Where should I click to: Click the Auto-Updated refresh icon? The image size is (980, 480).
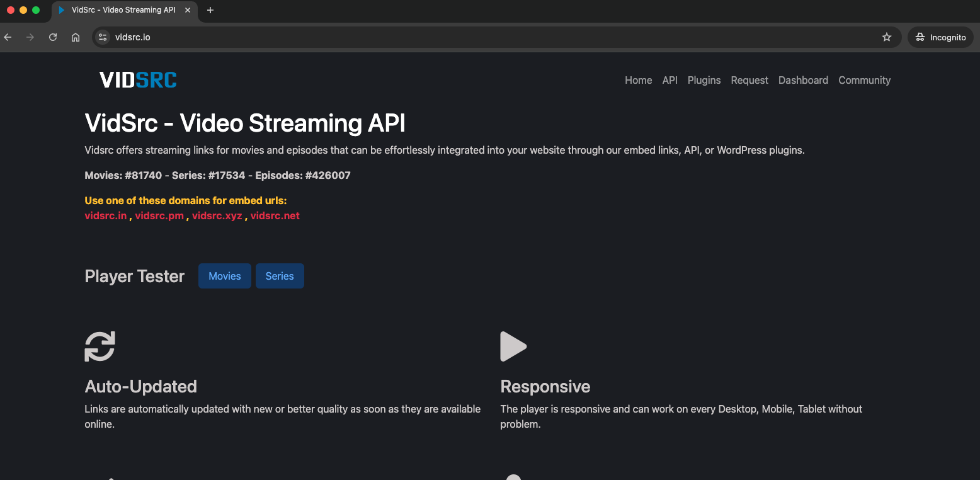point(100,346)
